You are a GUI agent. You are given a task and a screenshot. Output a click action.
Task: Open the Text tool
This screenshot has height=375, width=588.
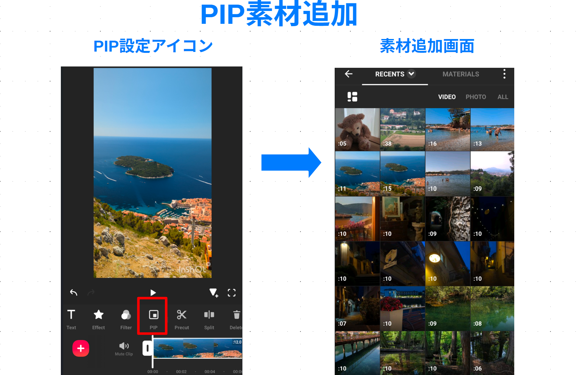[x=71, y=319]
